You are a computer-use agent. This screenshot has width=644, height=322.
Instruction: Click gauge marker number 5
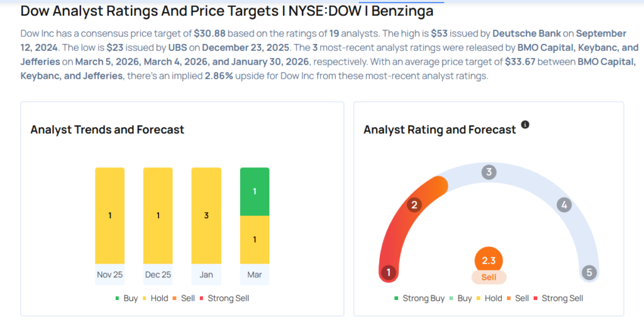tap(589, 272)
